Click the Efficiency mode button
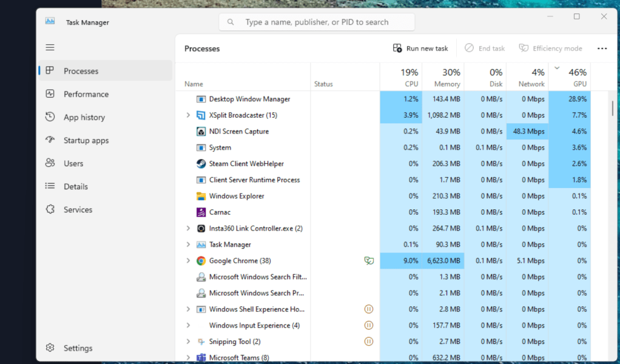620x364 pixels. pos(550,48)
